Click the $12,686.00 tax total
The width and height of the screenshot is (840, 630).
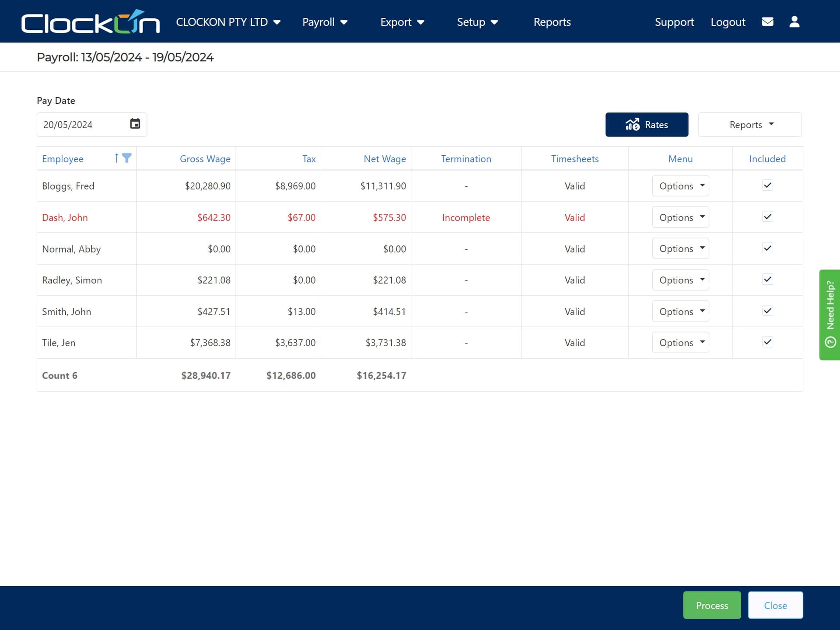291,375
